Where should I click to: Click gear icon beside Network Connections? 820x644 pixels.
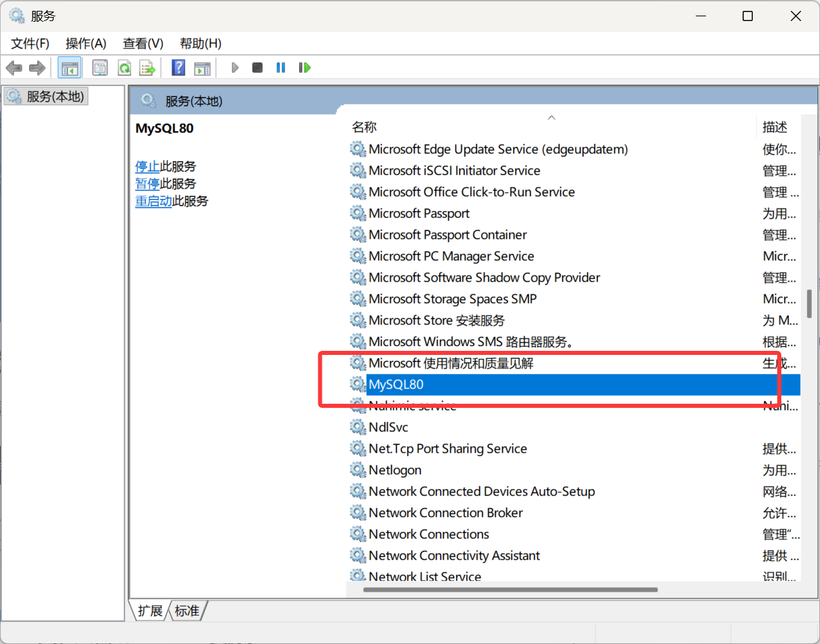pos(358,534)
